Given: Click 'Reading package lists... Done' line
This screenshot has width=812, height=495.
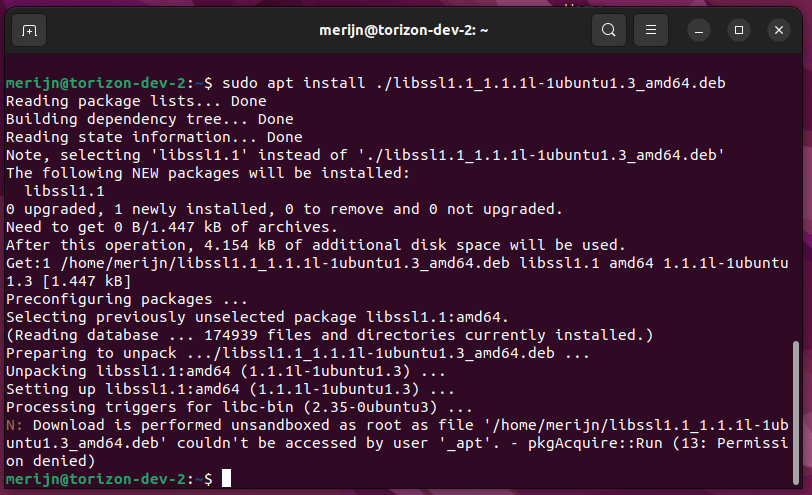Looking at the screenshot, I should 136,101.
